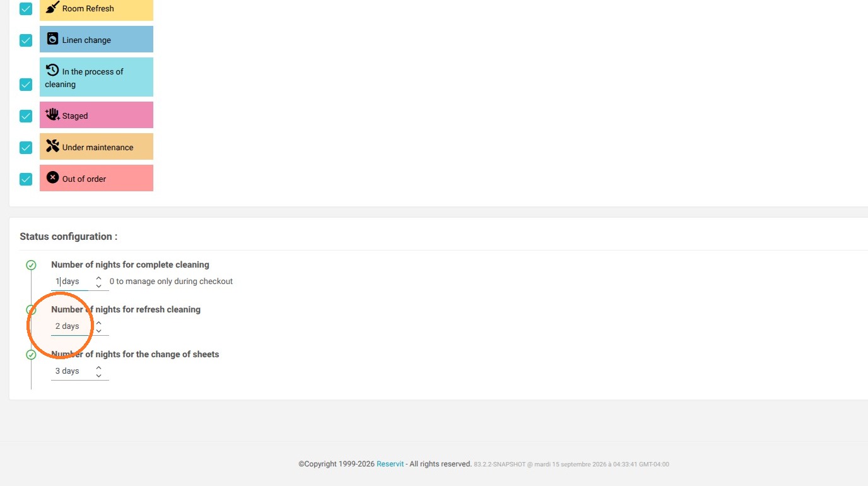Click '0 to manage only during checkout' hint
868x486 pixels.
point(171,282)
